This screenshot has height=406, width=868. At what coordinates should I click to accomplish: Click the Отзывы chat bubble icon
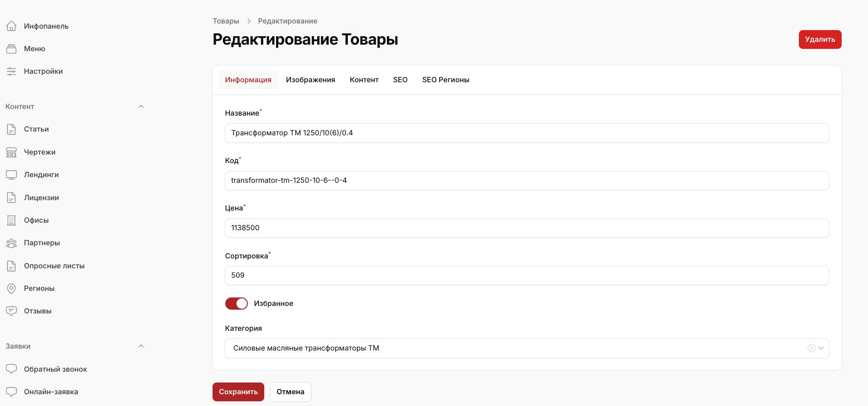11,311
